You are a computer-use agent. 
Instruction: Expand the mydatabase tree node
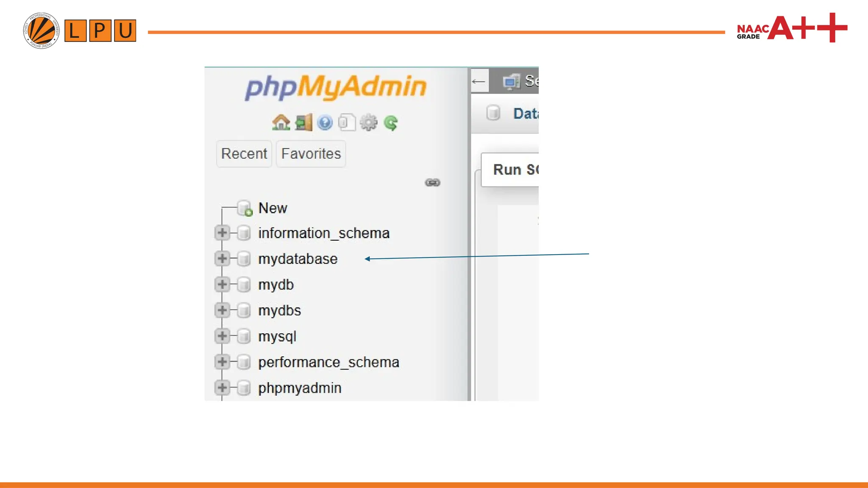222,258
